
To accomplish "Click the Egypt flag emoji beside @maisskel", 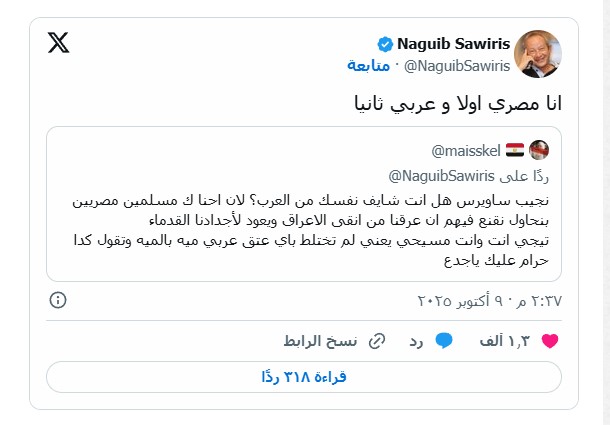I will point(514,151).
